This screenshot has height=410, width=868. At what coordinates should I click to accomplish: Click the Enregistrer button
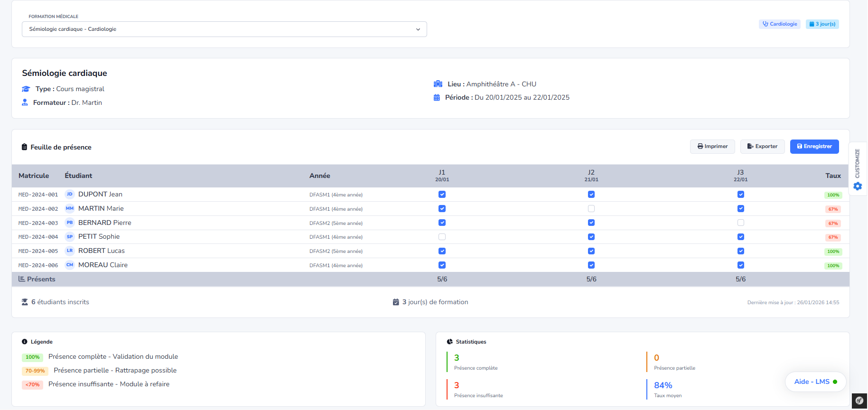(x=814, y=147)
